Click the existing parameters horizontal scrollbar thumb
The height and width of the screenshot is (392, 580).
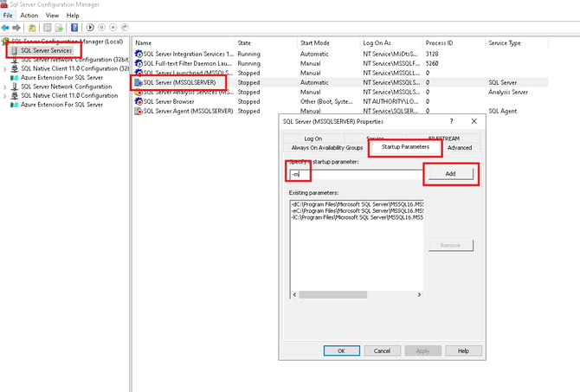point(333,295)
